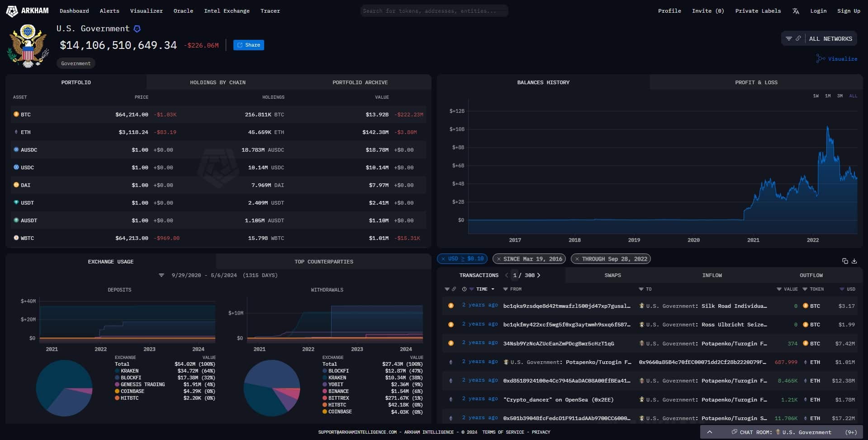Expand the chat room panel chevron
Viewport: 868px width, 440px height.
click(710, 432)
